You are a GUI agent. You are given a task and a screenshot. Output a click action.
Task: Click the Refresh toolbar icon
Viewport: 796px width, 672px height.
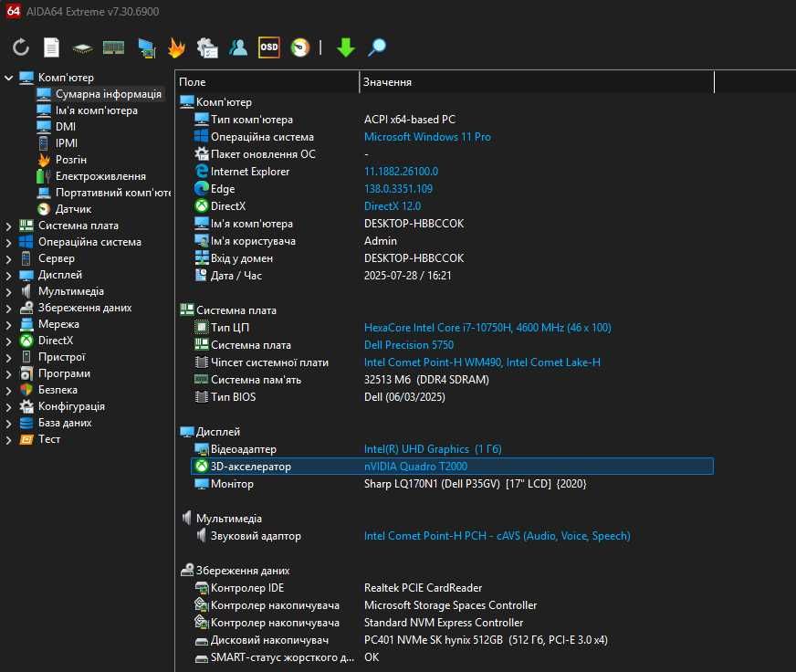[x=21, y=47]
